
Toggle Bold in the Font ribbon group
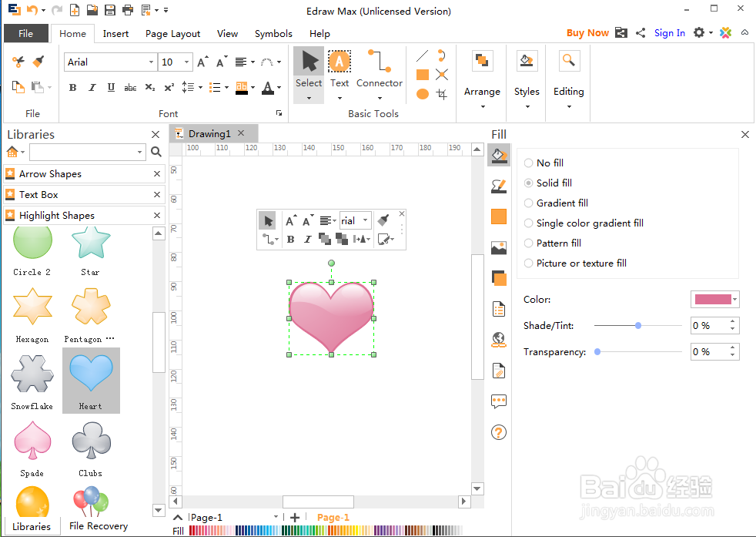[x=73, y=87]
